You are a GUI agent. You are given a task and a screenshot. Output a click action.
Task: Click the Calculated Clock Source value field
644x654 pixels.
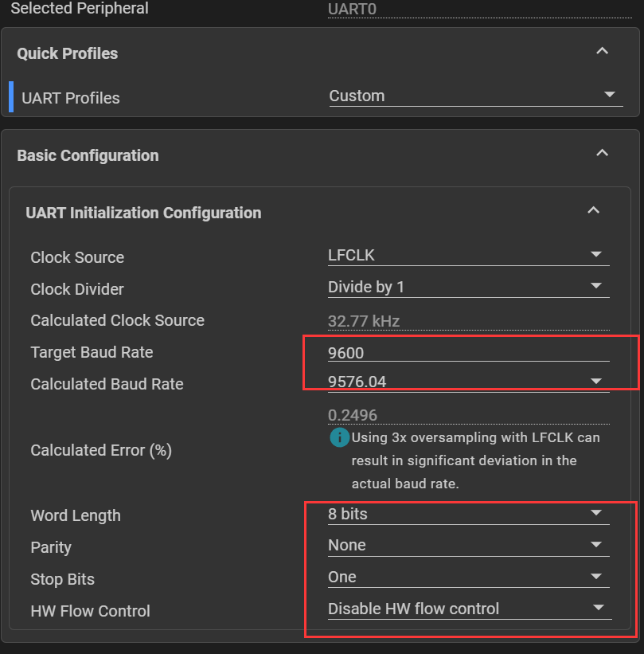[x=468, y=321]
